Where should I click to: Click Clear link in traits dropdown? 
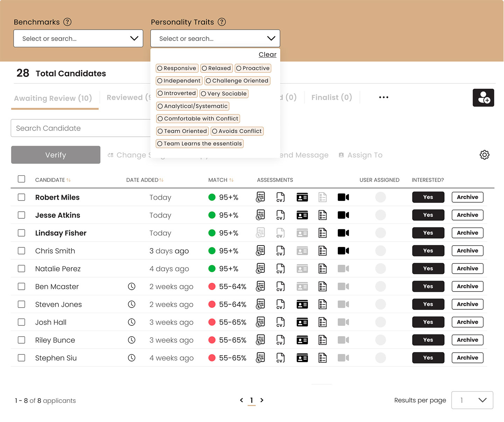coord(267,55)
